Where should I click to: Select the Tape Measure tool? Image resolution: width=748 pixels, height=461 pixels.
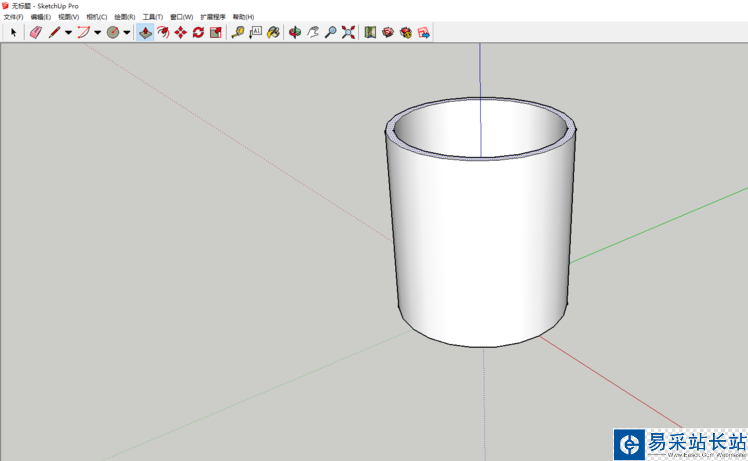point(238,32)
